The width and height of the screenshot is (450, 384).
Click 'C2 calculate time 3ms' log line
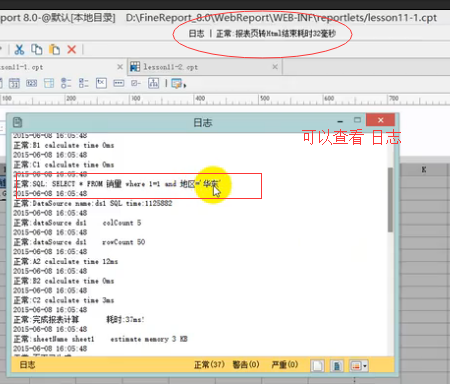tap(64, 300)
